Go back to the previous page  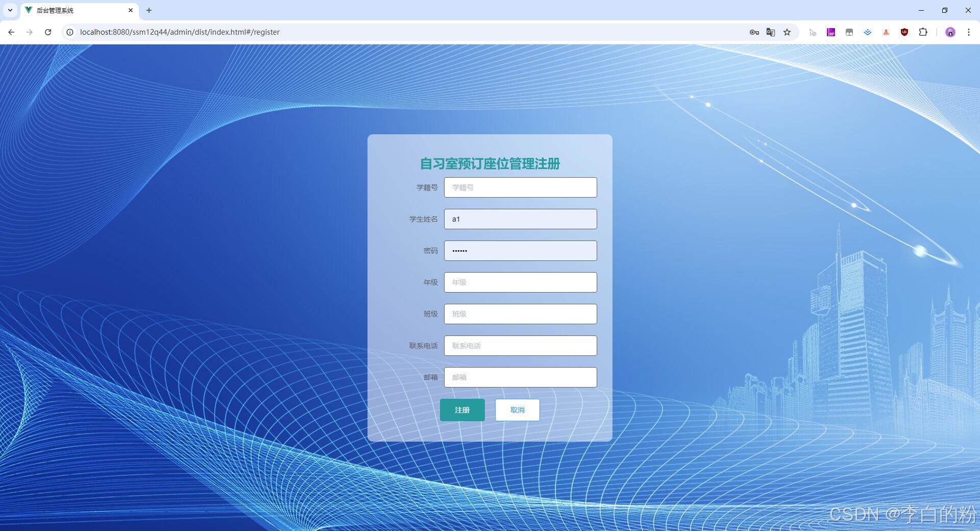coord(11,32)
